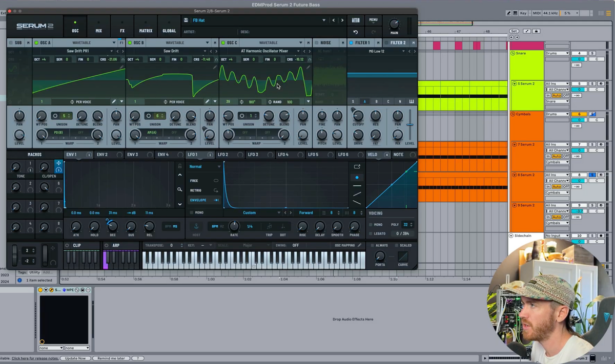Select filter type keyboard icon
The width and height of the screenshot is (615, 364).
pyautogui.click(x=411, y=101)
